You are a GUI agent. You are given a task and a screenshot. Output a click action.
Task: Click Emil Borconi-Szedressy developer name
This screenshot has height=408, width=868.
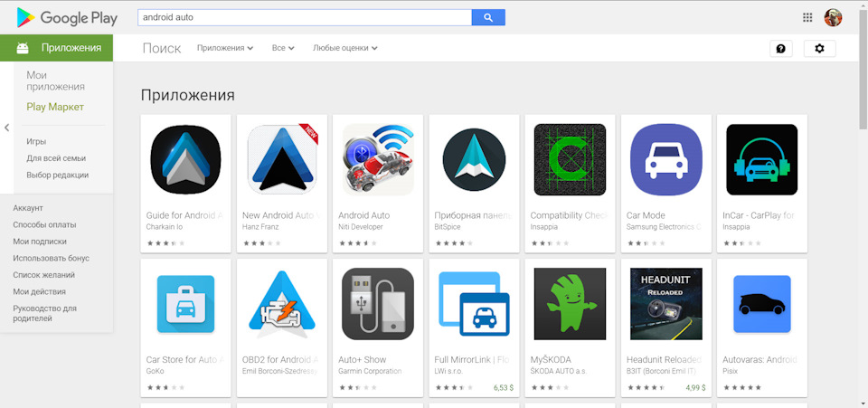pos(280,371)
